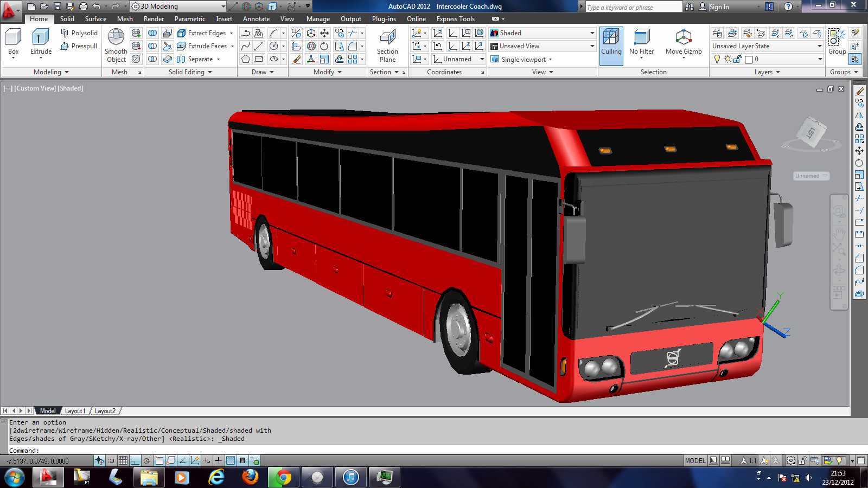Viewport: 868px width, 488px height.
Task: Click the ViewCube in the viewport
Action: tap(811, 132)
